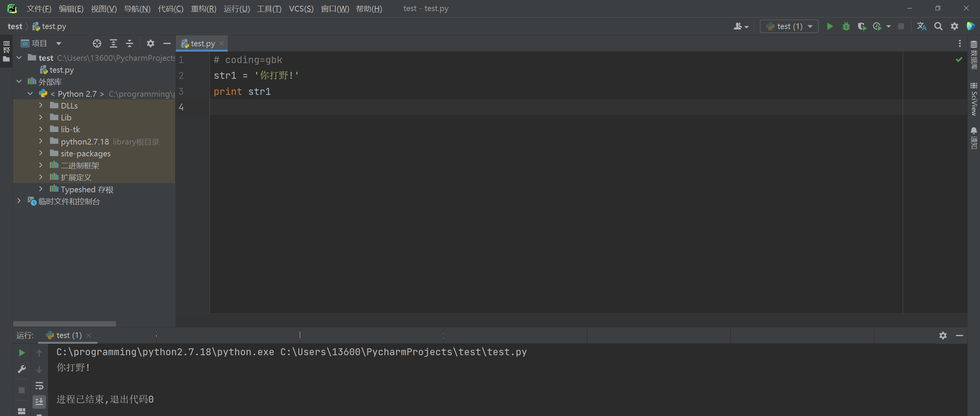Open project panel options gear
The height and width of the screenshot is (416, 980).
[150, 44]
